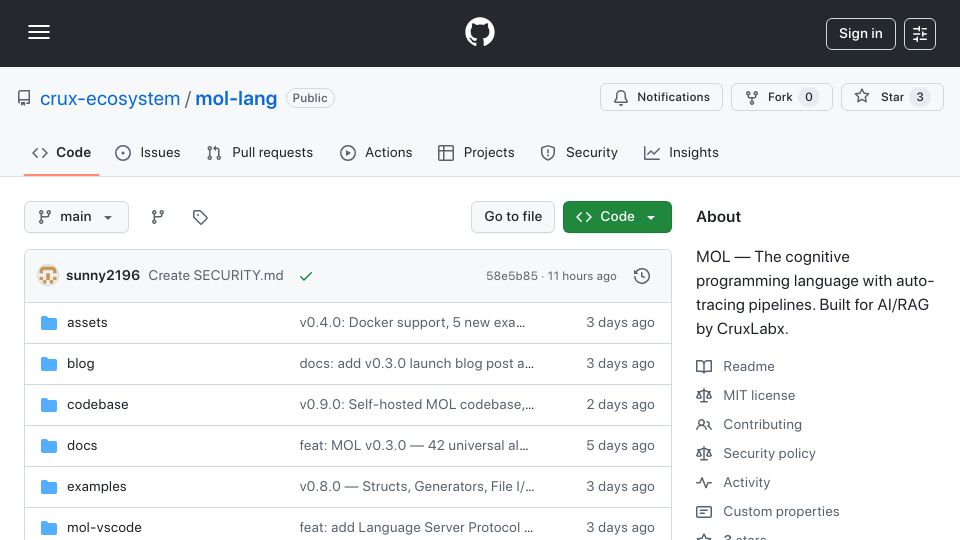Open the Custom properties link
The image size is (960, 540).
(781, 511)
